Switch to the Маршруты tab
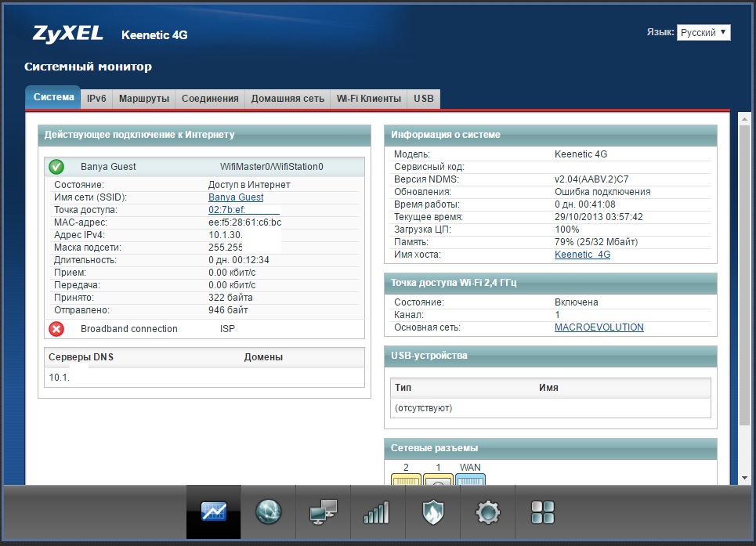 point(143,99)
